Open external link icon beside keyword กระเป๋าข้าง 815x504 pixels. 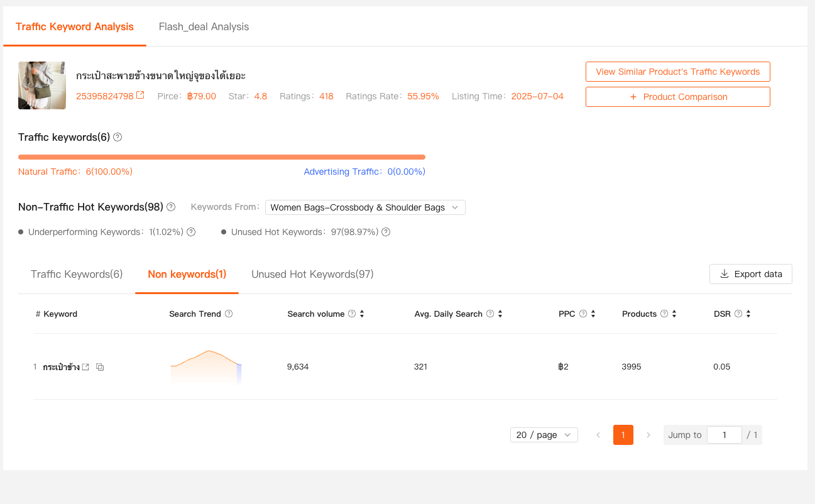click(x=85, y=367)
